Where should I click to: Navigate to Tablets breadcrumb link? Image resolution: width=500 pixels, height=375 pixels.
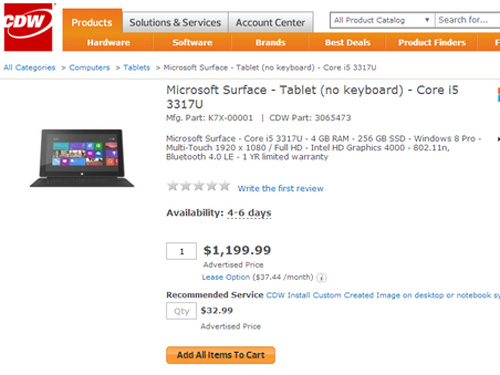click(x=137, y=68)
